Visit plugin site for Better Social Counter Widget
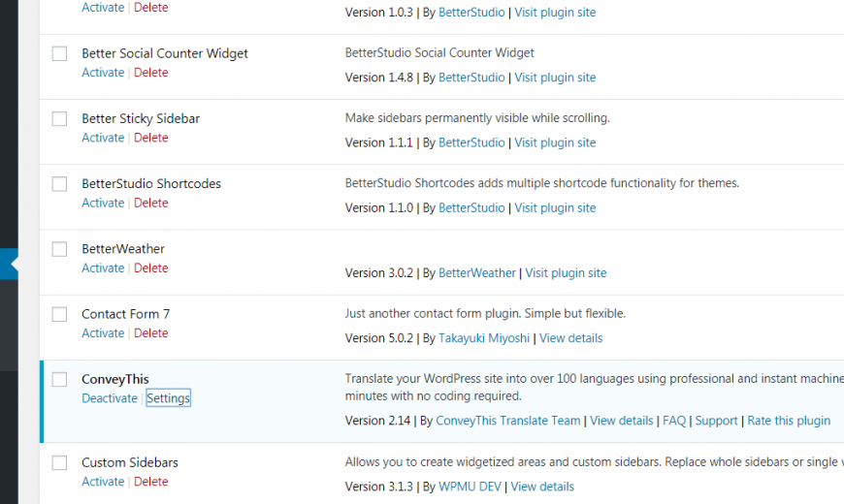844x504 pixels. pos(555,78)
